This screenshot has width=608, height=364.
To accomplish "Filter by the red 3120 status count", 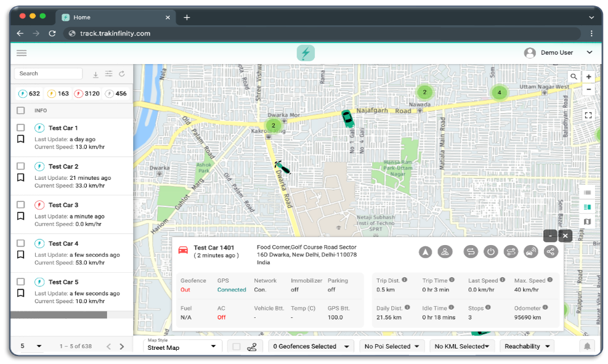I will [87, 94].
